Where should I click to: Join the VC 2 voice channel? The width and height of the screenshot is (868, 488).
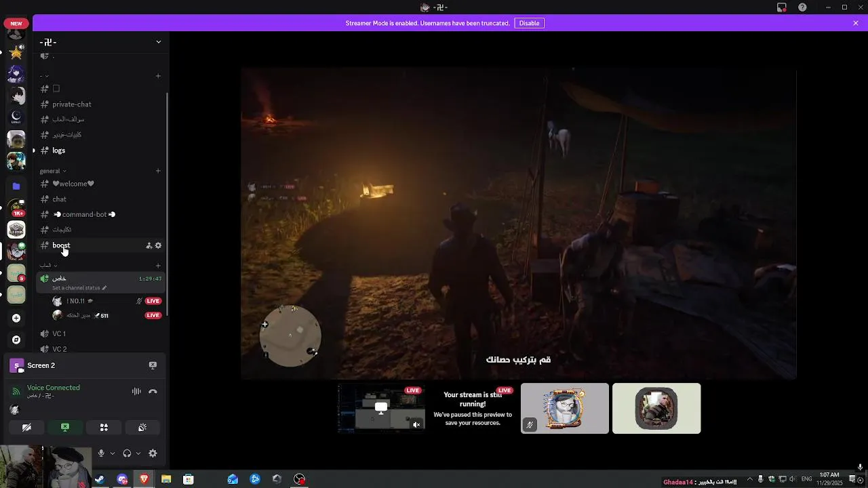pos(100,349)
